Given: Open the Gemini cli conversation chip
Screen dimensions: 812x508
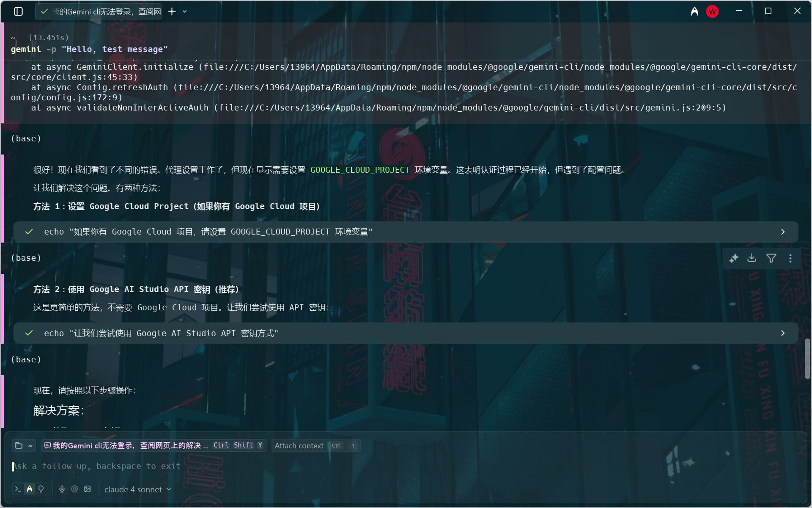Looking at the screenshot, I should click(x=154, y=445).
